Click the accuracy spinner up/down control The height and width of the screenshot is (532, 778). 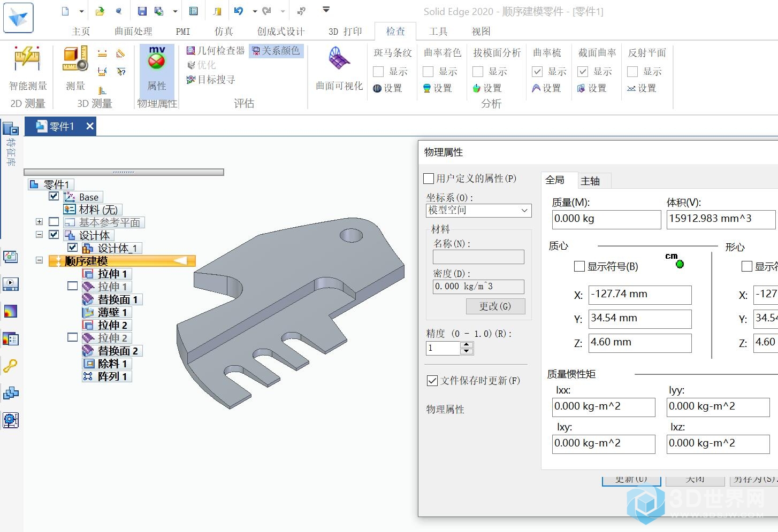tap(467, 348)
